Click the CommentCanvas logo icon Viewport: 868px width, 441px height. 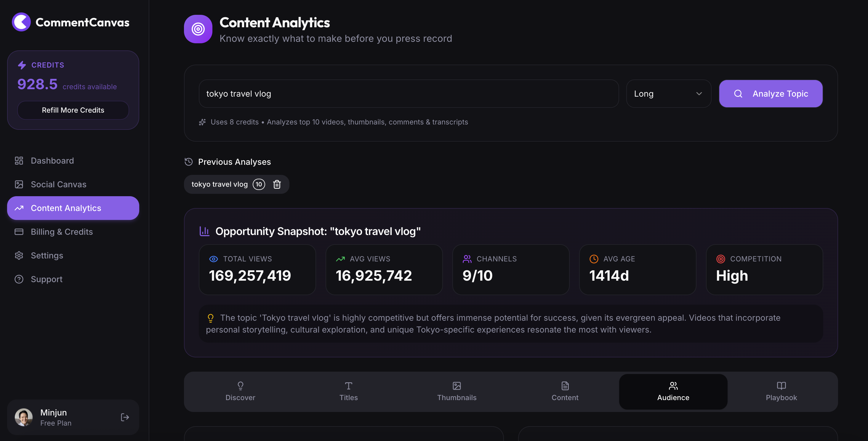21,22
